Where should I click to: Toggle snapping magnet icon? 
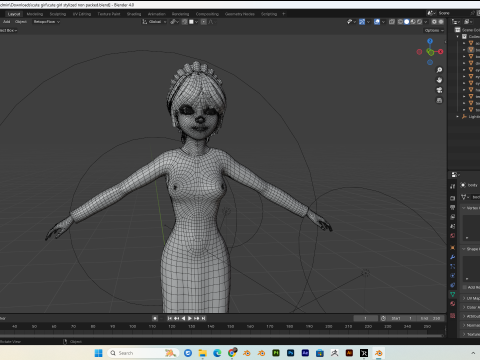184,22
